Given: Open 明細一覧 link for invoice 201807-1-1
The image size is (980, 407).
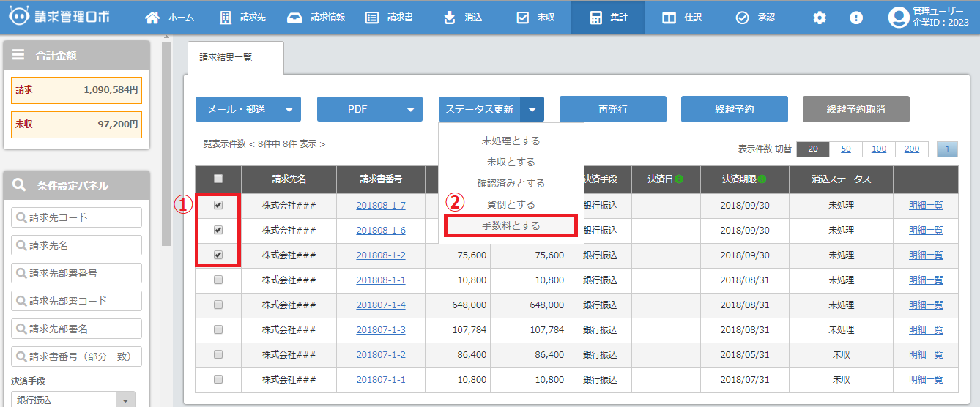Looking at the screenshot, I should (926, 380).
